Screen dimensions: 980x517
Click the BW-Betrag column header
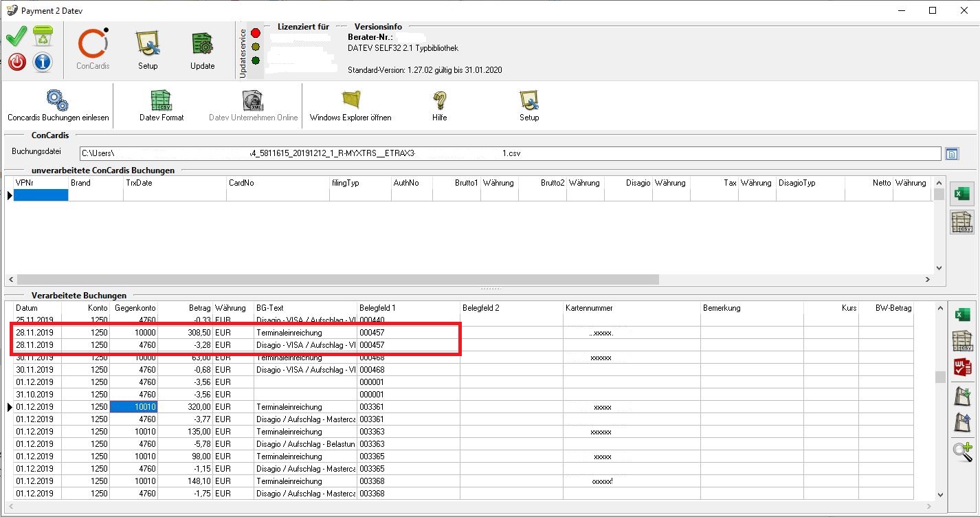(887, 308)
